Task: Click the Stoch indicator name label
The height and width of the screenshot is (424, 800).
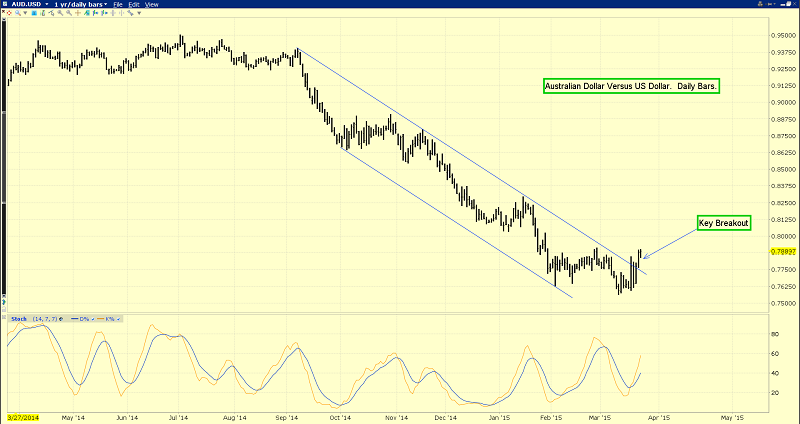Action: tap(19, 319)
